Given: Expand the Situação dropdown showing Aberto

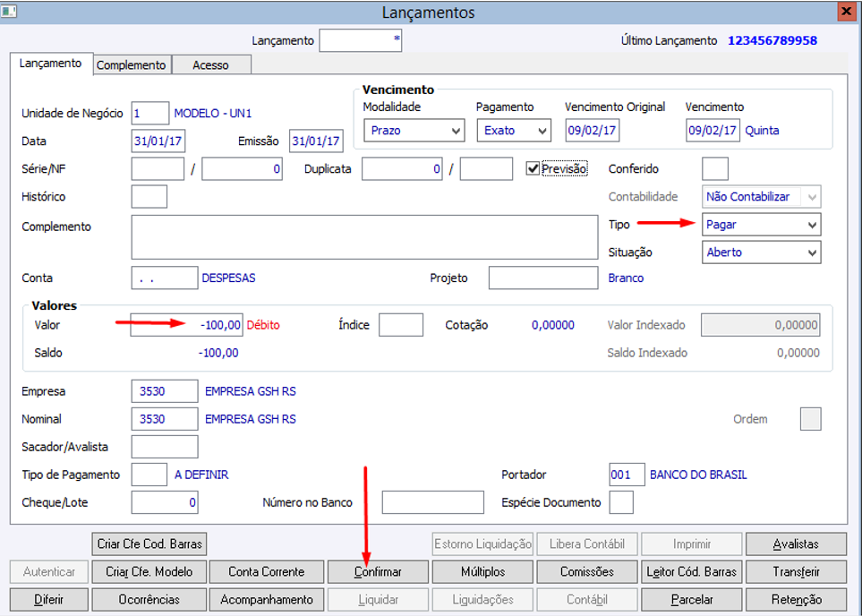Looking at the screenshot, I should coord(762,252).
